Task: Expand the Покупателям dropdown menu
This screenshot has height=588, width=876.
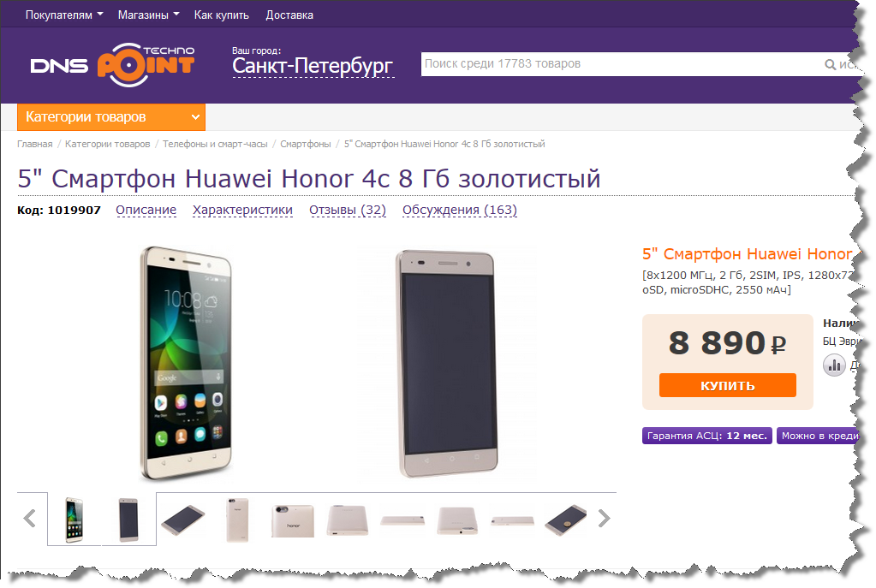Action: (64, 15)
